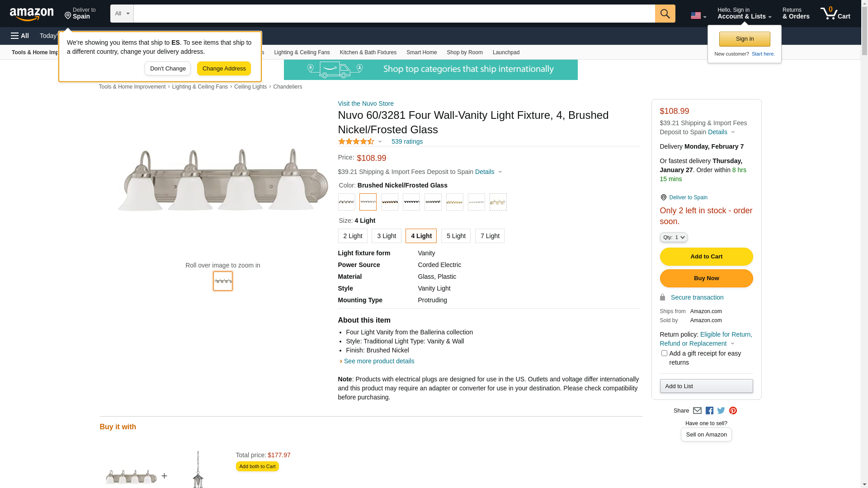868x488 pixels.
Task: Open the quantity dropdown
Action: pos(674,237)
